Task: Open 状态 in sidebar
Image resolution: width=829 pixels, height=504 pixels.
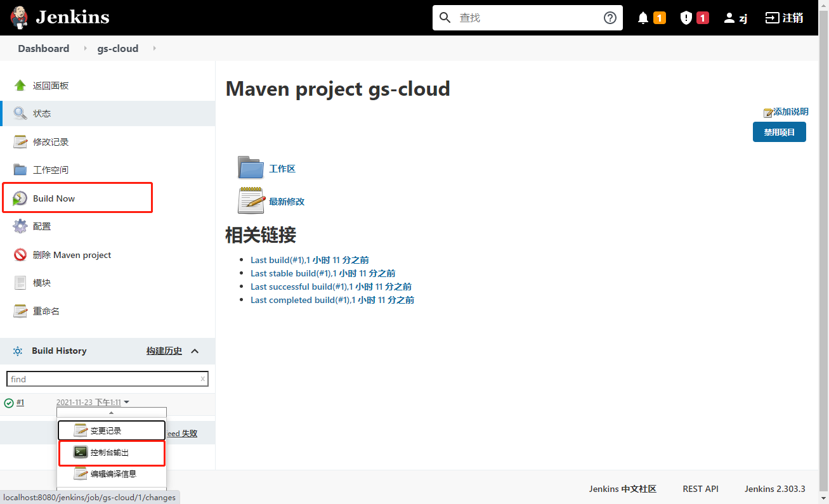Action: [x=42, y=113]
